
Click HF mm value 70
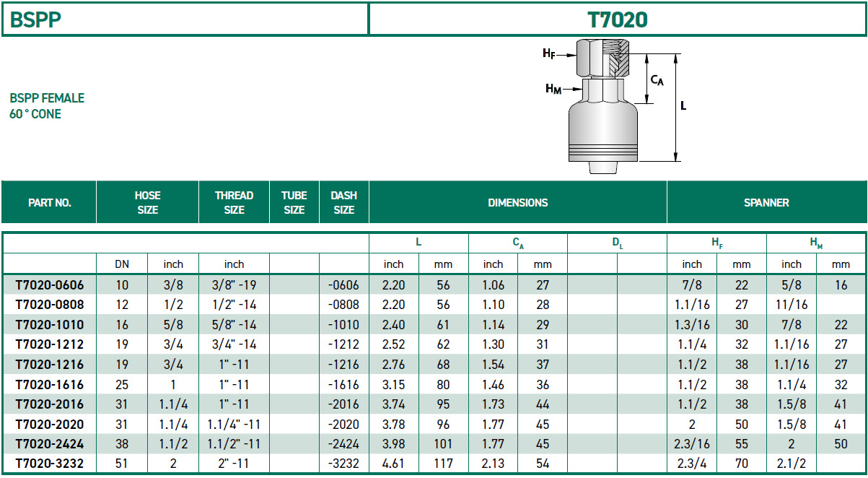coord(742,464)
